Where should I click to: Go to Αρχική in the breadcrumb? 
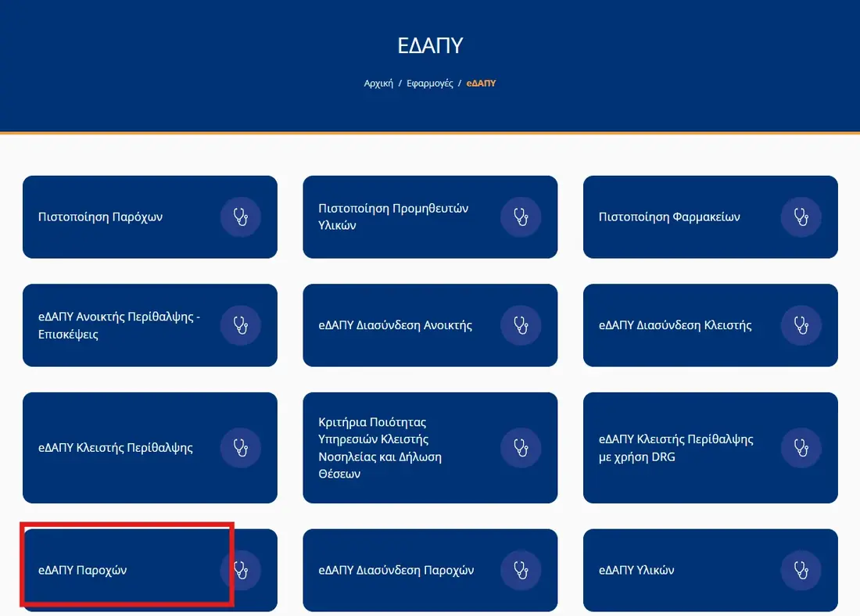(x=378, y=84)
